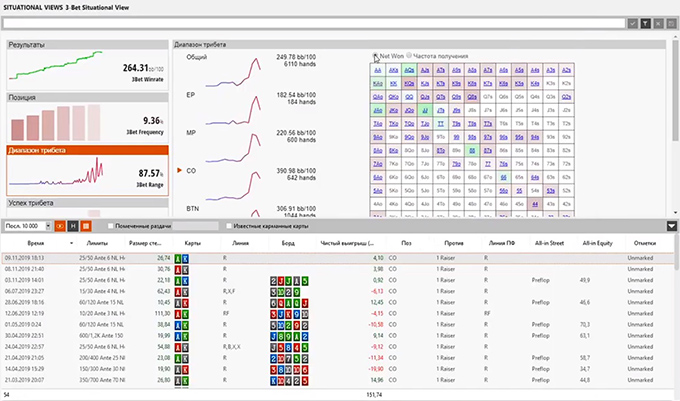The width and height of the screenshot is (680, 401).
Task: Expand the dark arrow menu above the hands grid
Action: [x=671, y=226]
